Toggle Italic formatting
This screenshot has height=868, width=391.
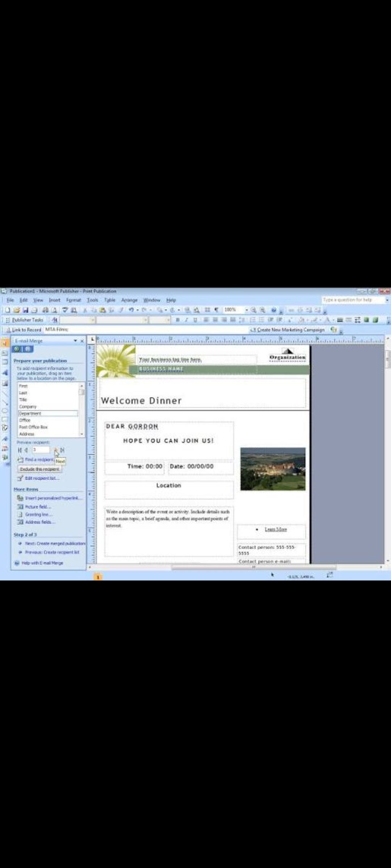pos(186,320)
